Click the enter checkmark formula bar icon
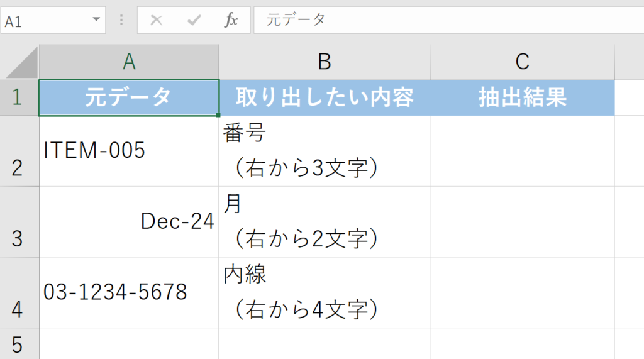The height and width of the screenshot is (359, 644). click(x=193, y=20)
